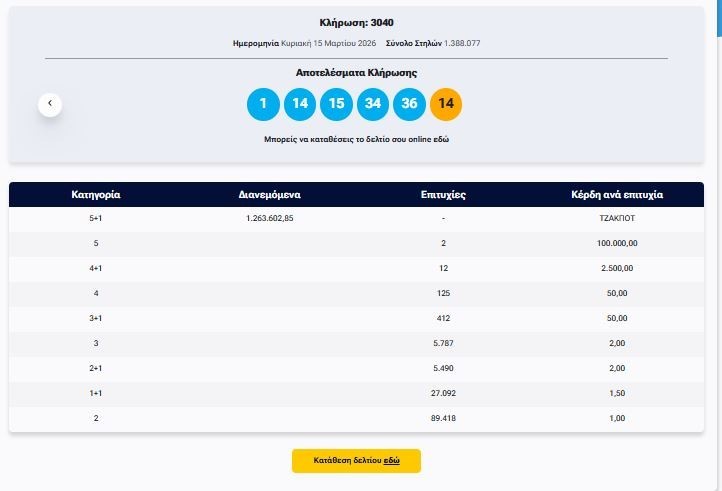Click the 1.263.602,85 jackpot amount
The image size is (722, 491).
(x=270, y=218)
